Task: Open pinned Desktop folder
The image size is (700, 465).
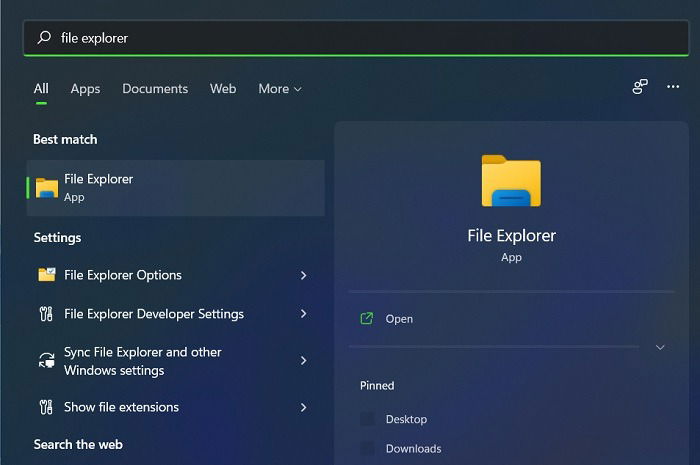Action: (406, 419)
